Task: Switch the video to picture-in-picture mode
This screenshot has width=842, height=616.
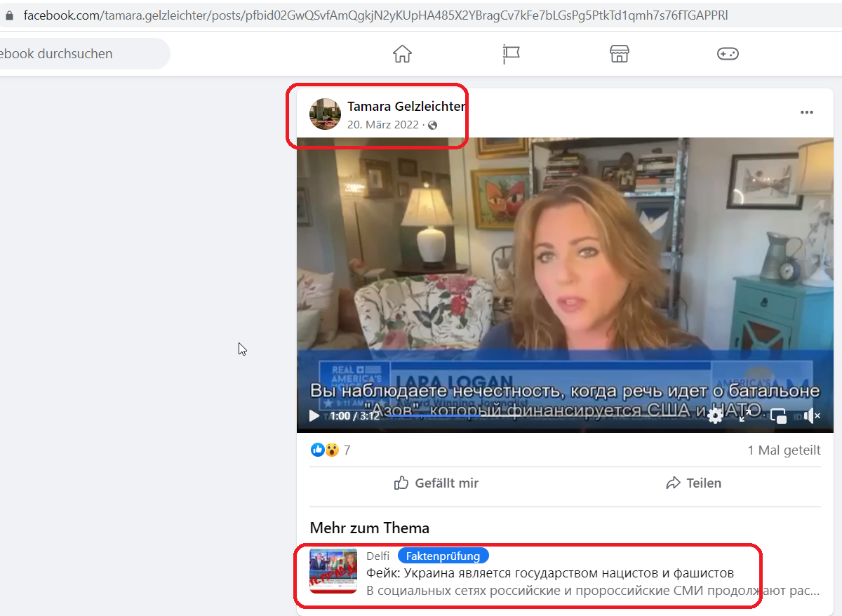Action: [x=778, y=416]
